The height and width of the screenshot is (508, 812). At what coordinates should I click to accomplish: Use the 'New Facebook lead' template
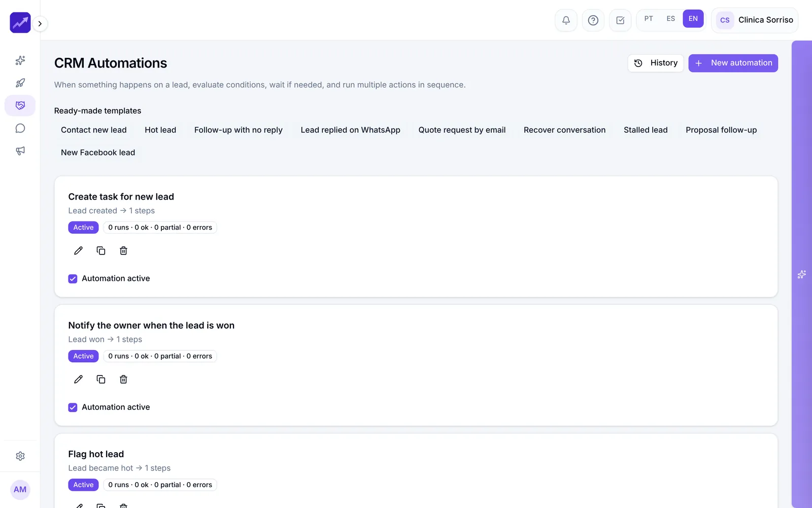(x=98, y=152)
